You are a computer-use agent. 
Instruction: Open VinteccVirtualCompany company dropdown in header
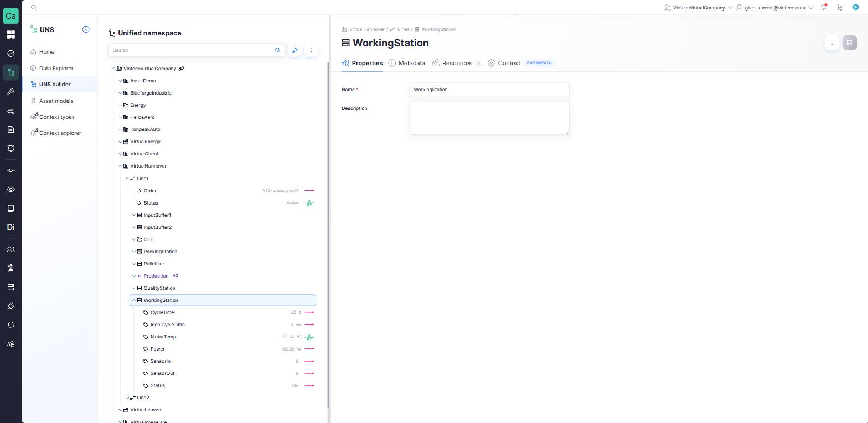699,8
